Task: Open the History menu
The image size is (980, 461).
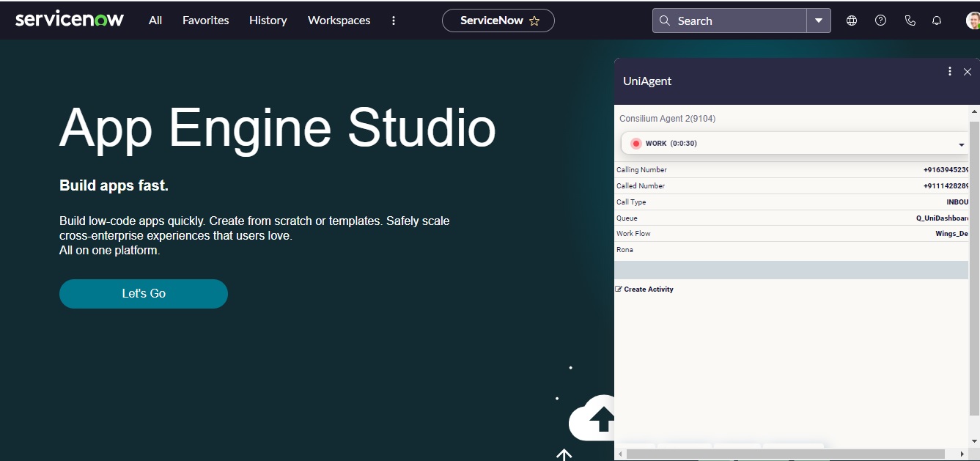Action: click(x=268, y=21)
